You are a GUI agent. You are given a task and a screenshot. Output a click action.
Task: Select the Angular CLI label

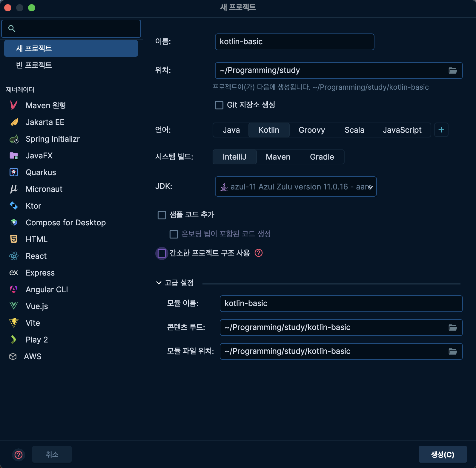click(x=47, y=290)
